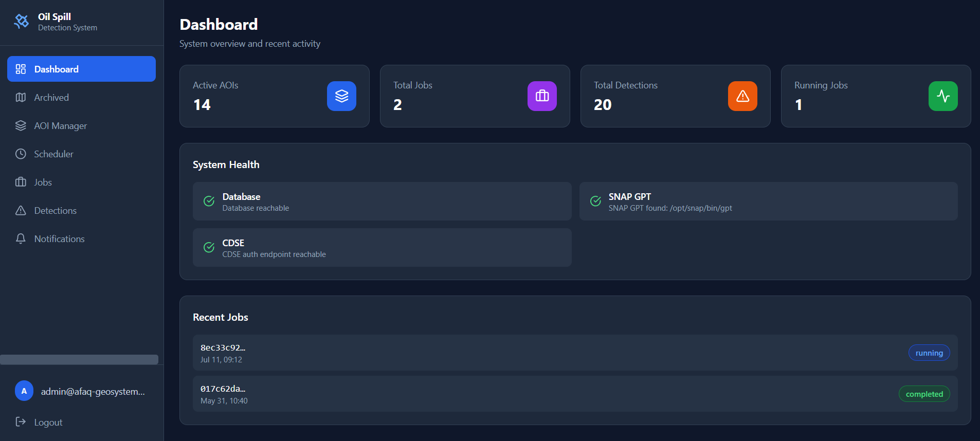Click the 'Jul 11, 09:12' timestamp
The height and width of the screenshot is (441, 980).
[221, 360]
